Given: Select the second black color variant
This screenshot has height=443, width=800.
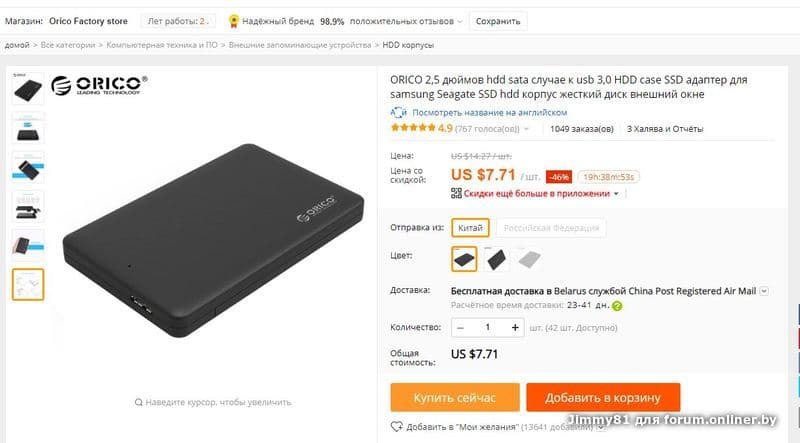Looking at the screenshot, I should [x=496, y=259].
